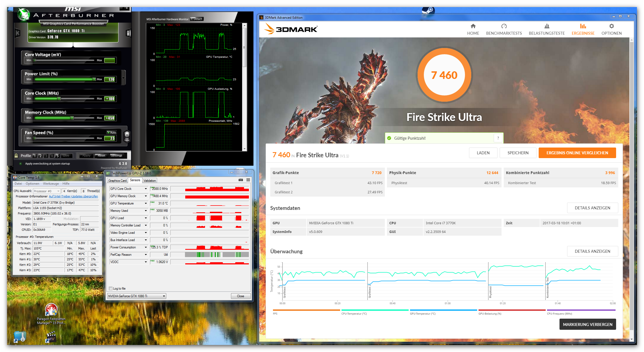Toggle Fan Speed Auto mode
The width and height of the screenshot is (644, 352).
click(x=111, y=133)
